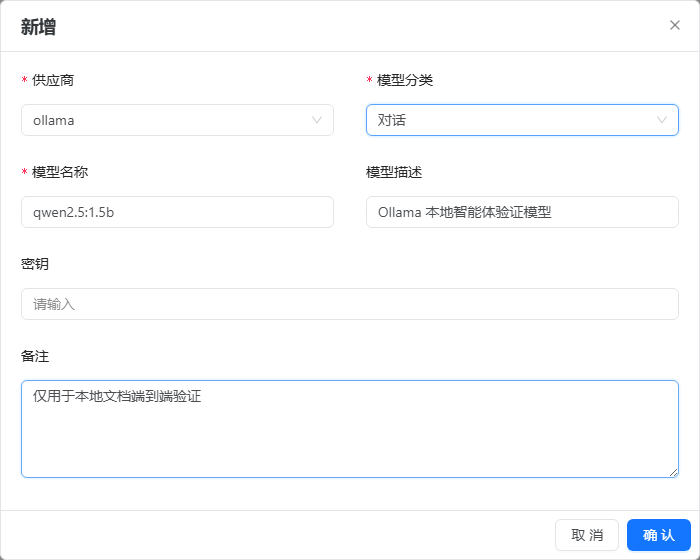Click the 取消 button
700x560 pixels.
coord(587,535)
